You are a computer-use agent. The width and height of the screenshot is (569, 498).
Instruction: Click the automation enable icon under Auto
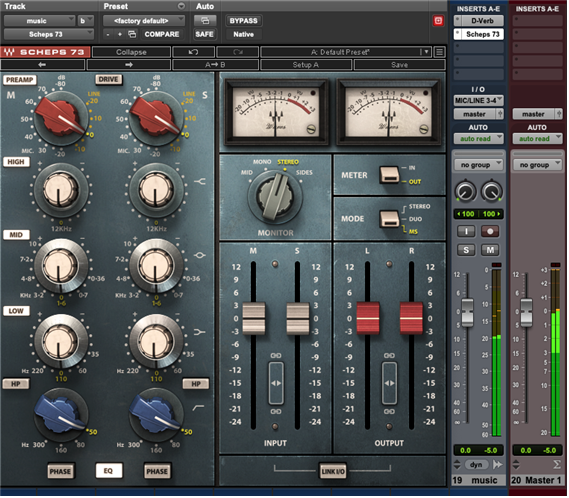pos(205,21)
